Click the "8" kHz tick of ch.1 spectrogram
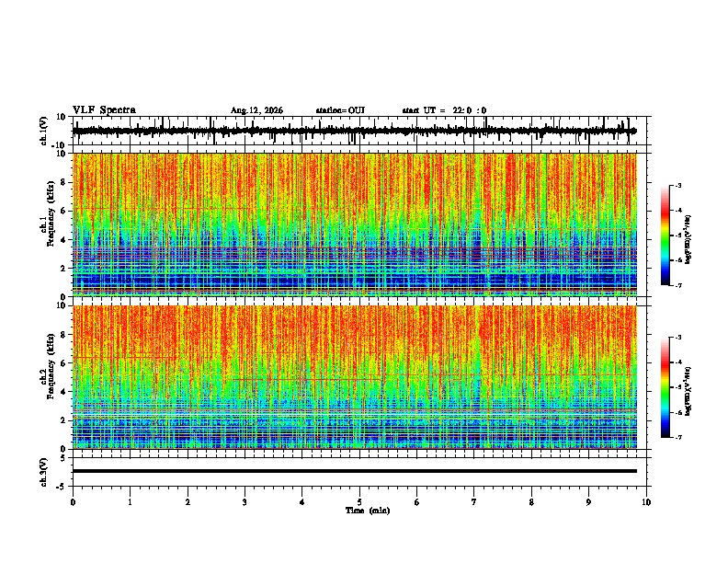728x563 pixels. click(63, 182)
